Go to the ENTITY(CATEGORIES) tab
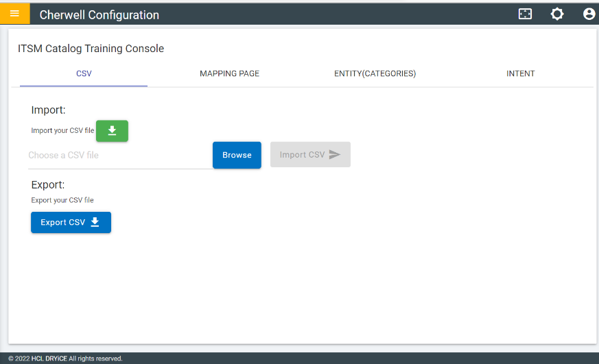 375,73
